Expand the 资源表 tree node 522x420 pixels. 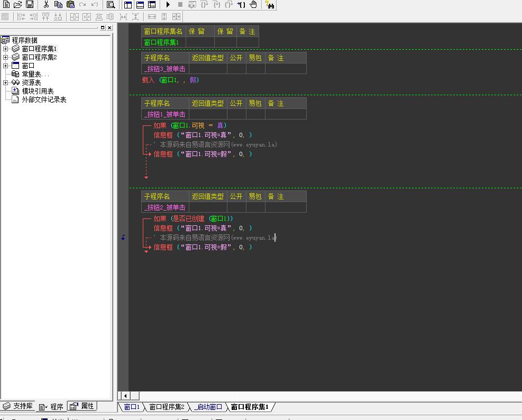(x=6, y=83)
